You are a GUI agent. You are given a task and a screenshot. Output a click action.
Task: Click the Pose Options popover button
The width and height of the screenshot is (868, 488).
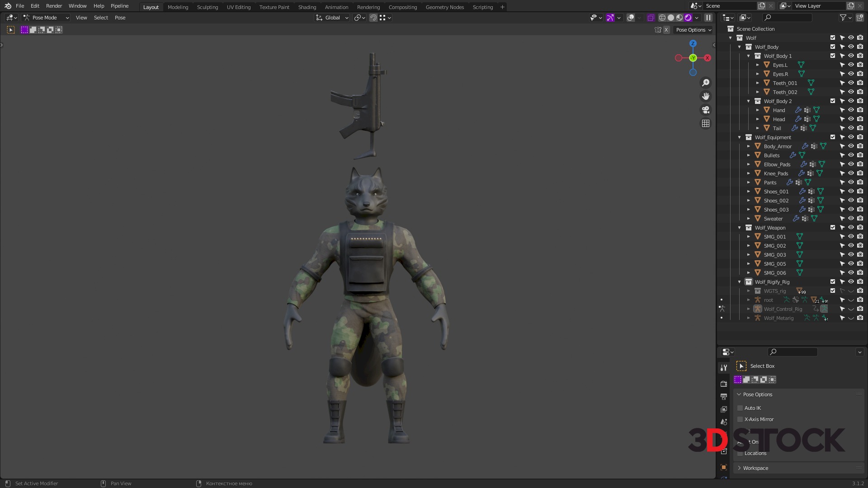coord(693,30)
